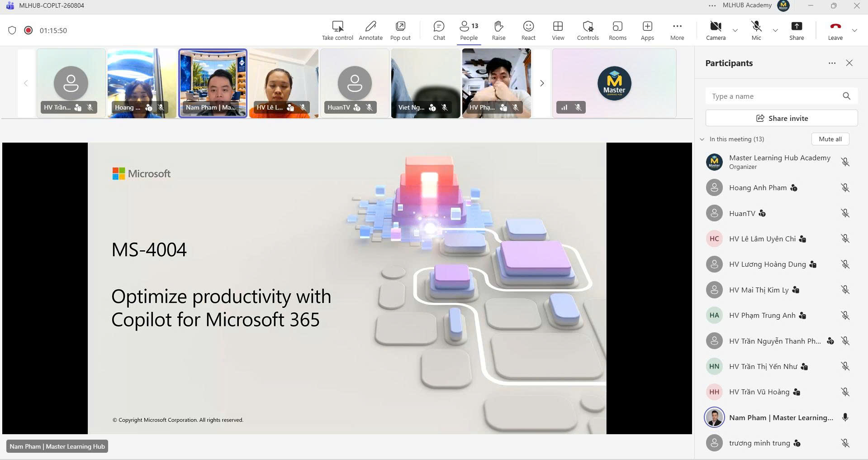Open the Apps menu

point(647,30)
